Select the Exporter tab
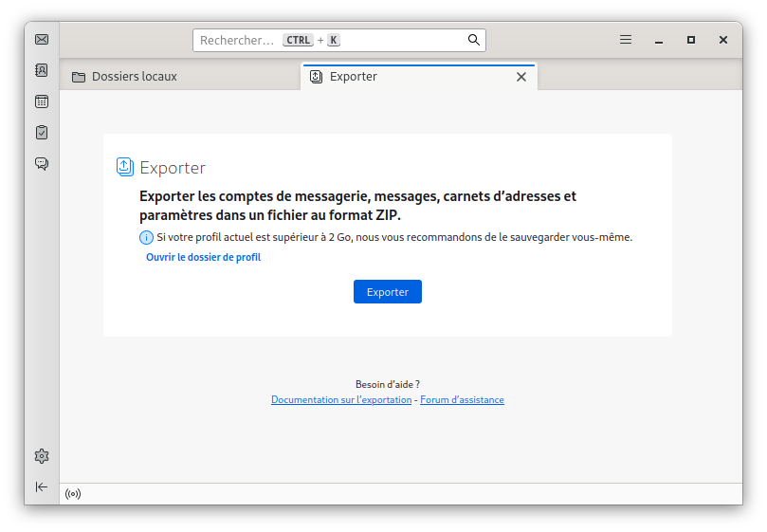This screenshot has width=767, height=532. pyautogui.click(x=419, y=77)
